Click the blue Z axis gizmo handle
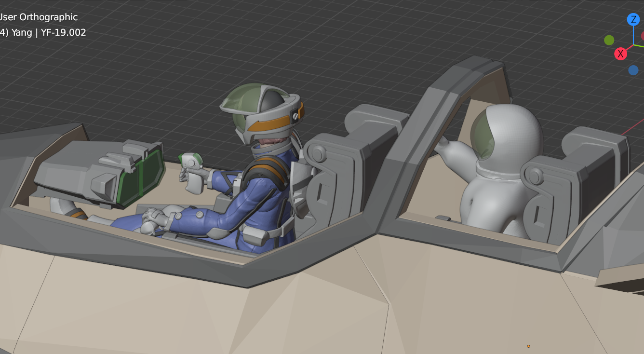The height and width of the screenshot is (354, 644). coord(633,20)
